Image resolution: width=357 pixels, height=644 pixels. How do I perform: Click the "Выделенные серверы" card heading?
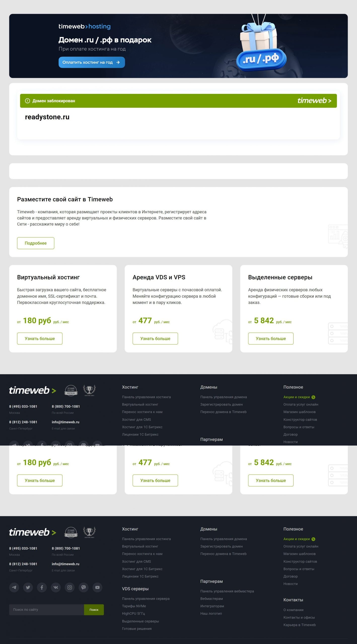[280, 277]
